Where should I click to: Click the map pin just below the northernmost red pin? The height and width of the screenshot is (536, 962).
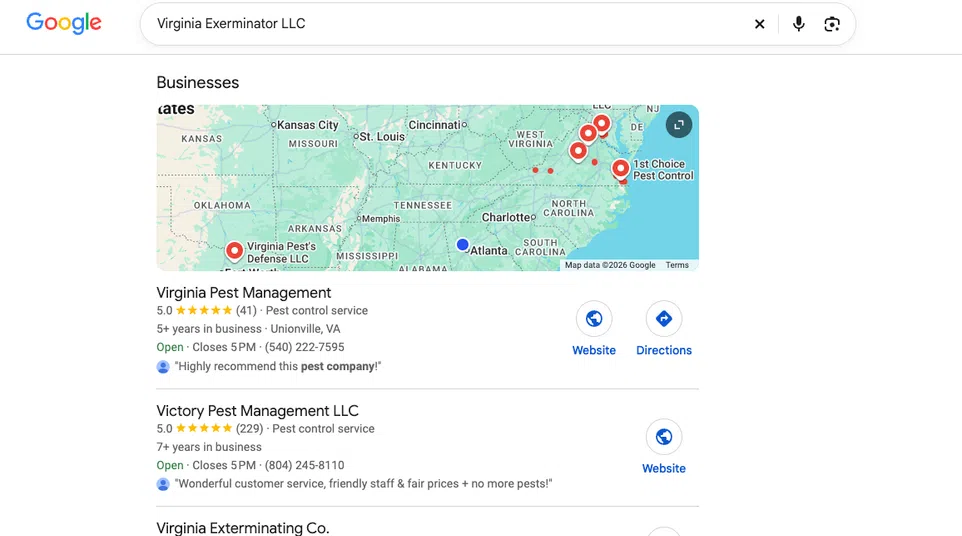[x=588, y=132]
